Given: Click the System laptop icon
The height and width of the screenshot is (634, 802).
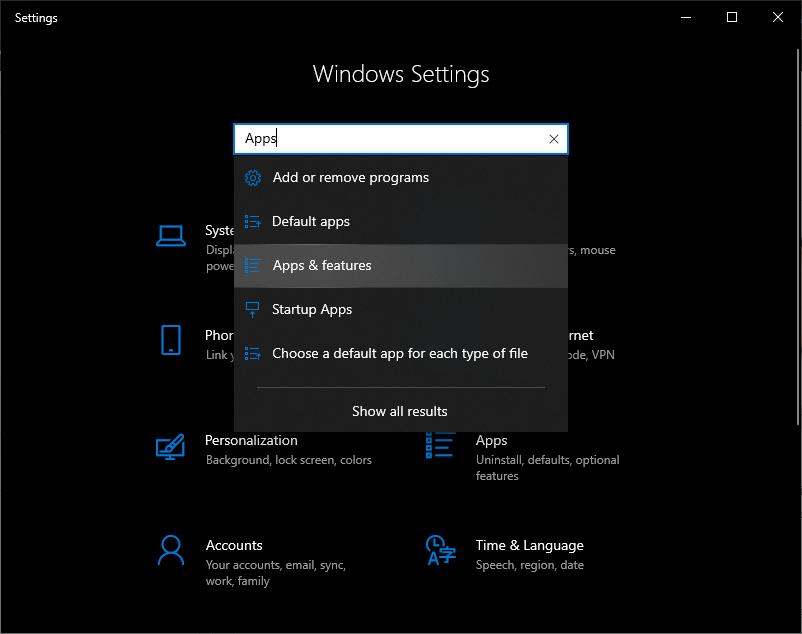Looking at the screenshot, I should [171, 236].
